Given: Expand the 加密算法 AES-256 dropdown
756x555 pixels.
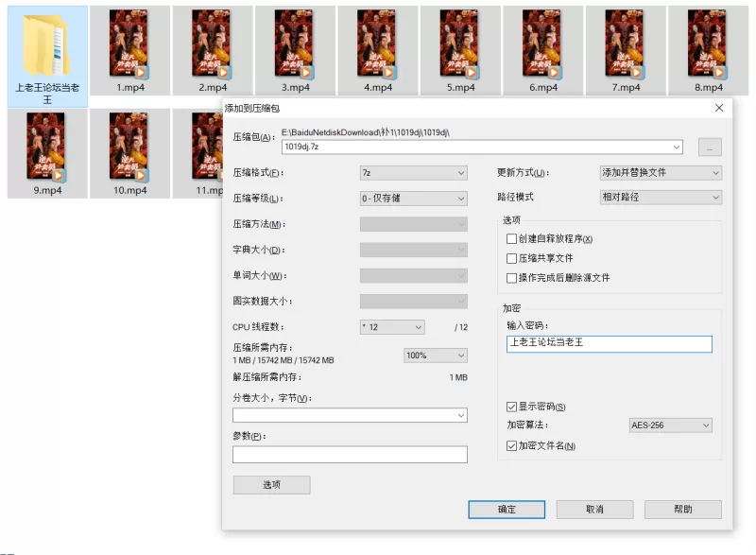Looking at the screenshot, I should pos(670,425).
